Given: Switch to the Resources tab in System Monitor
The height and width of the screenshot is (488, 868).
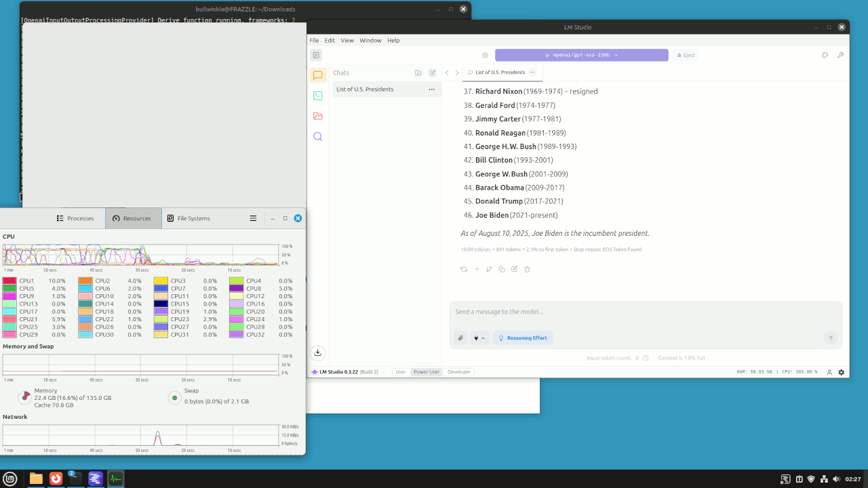Looking at the screenshot, I should tap(134, 218).
